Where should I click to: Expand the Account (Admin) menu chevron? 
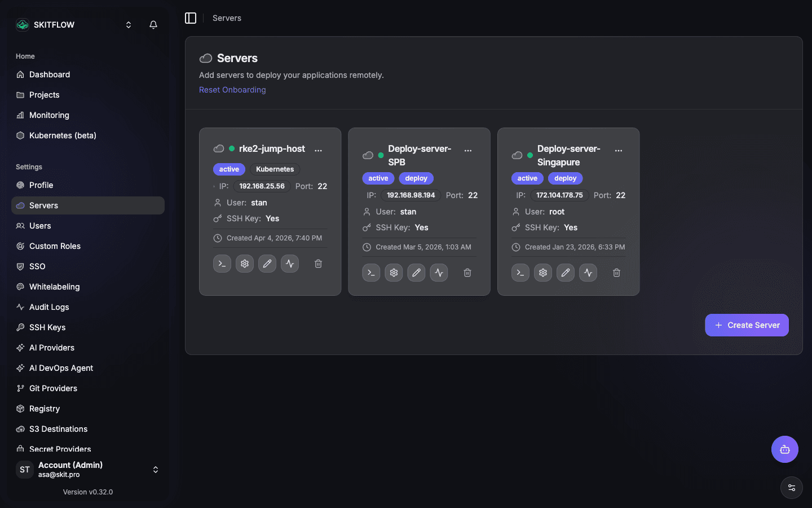156,470
